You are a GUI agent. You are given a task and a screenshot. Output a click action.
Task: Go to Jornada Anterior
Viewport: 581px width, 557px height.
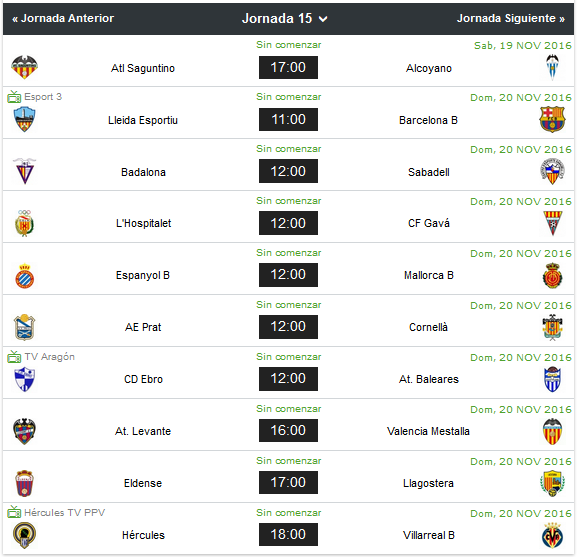click(x=63, y=18)
